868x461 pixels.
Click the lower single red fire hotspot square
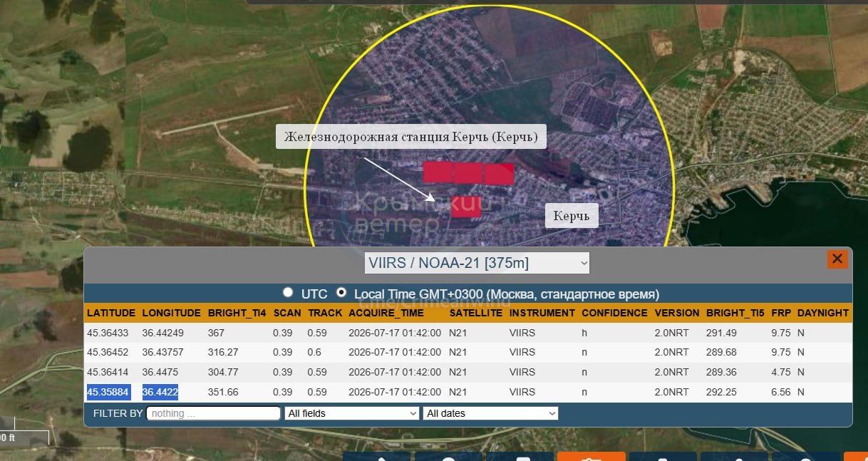466,207
